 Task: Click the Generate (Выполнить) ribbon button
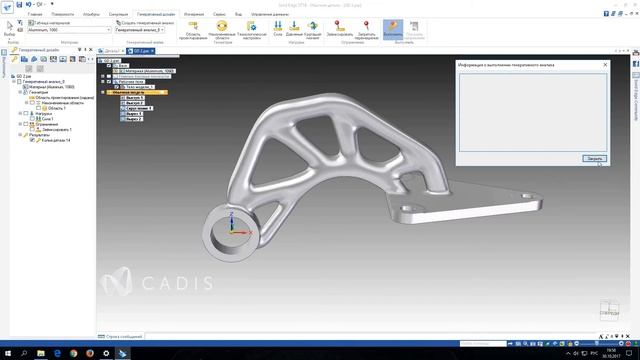pos(393,29)
